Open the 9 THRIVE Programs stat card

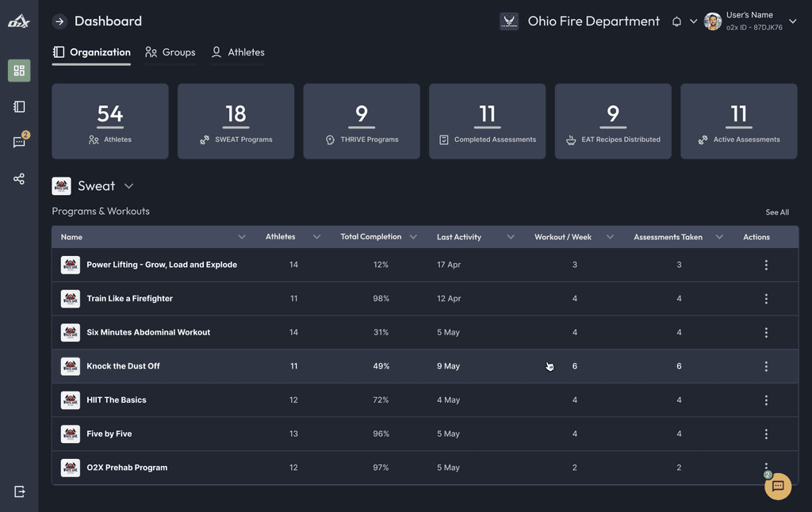(362, 121)
